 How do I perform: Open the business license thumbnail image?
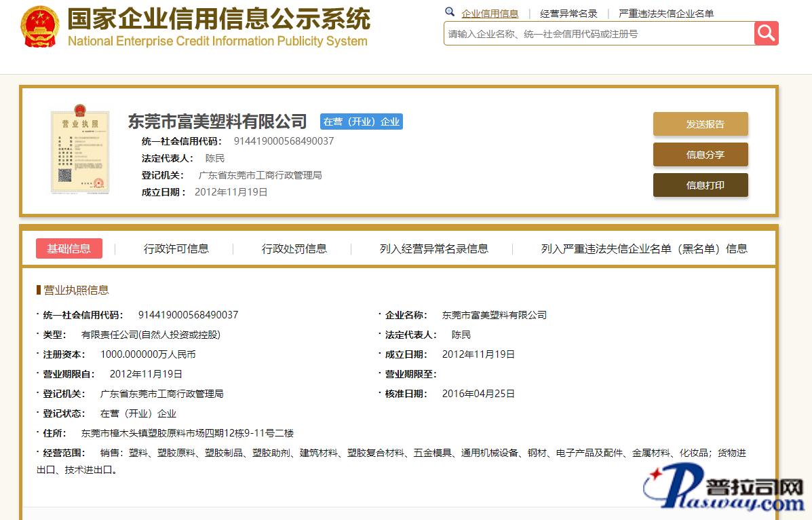click(x=80, y=149)
